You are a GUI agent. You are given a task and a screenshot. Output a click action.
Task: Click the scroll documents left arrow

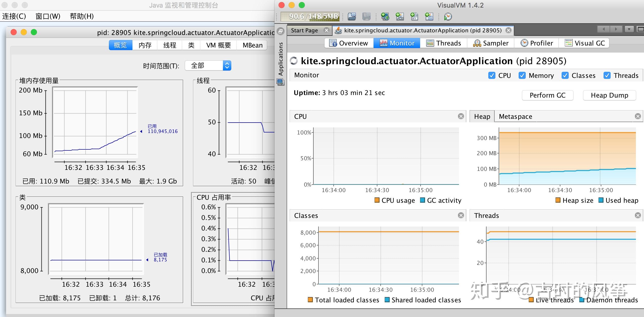[604, 29]
